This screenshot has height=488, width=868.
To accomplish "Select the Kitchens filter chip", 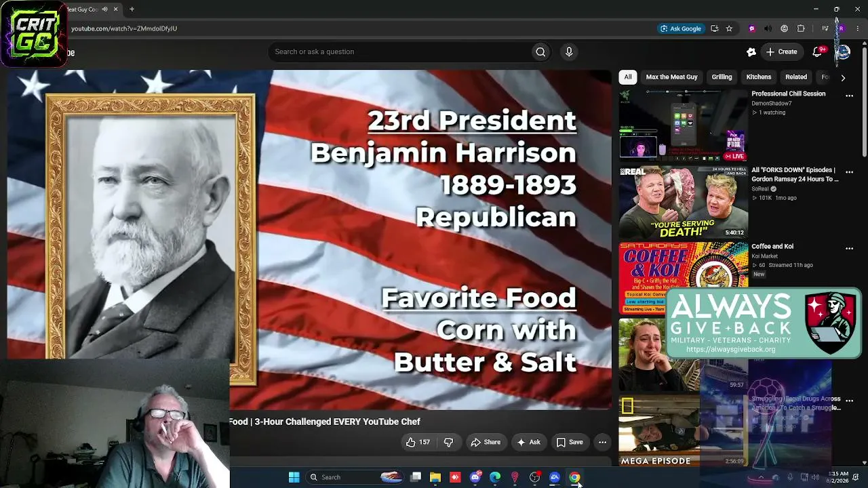I will 759,77.
